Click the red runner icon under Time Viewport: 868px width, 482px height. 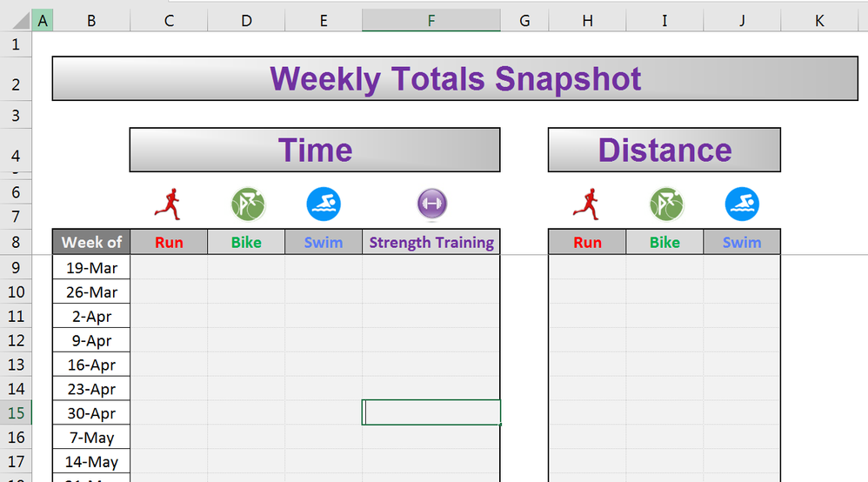pyautogui.click(x=168, y=203)
